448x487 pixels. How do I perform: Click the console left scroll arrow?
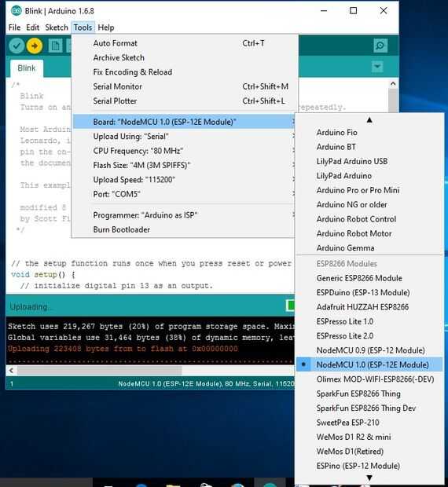click(x=12, y=370)
